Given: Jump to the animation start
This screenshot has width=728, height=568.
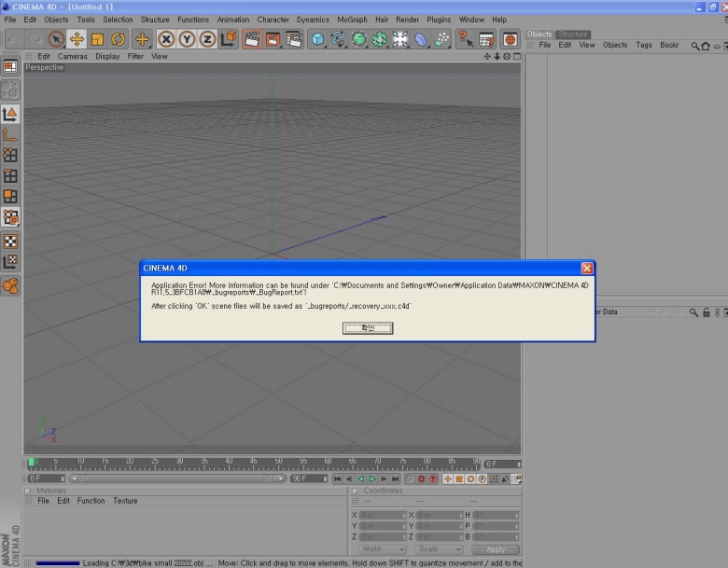Looking at the screenshot, I should 338,478.
